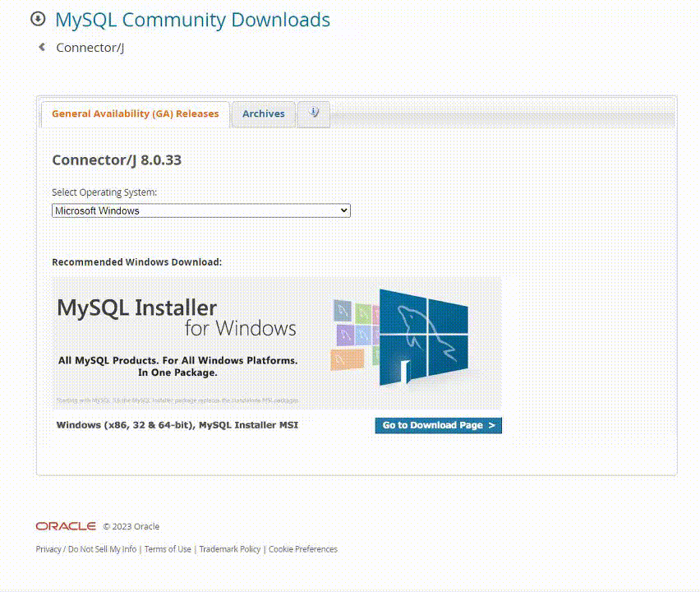
Task: Click the Windows (x86, 32 & 64-bit) MSI text
Action: (177, 425)
